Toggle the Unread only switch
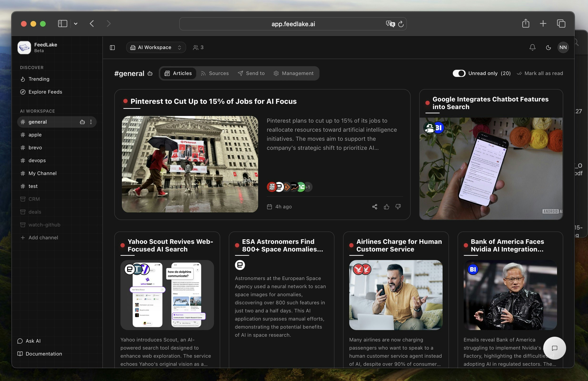Viewport: 588px width, 381px height. 459,73
